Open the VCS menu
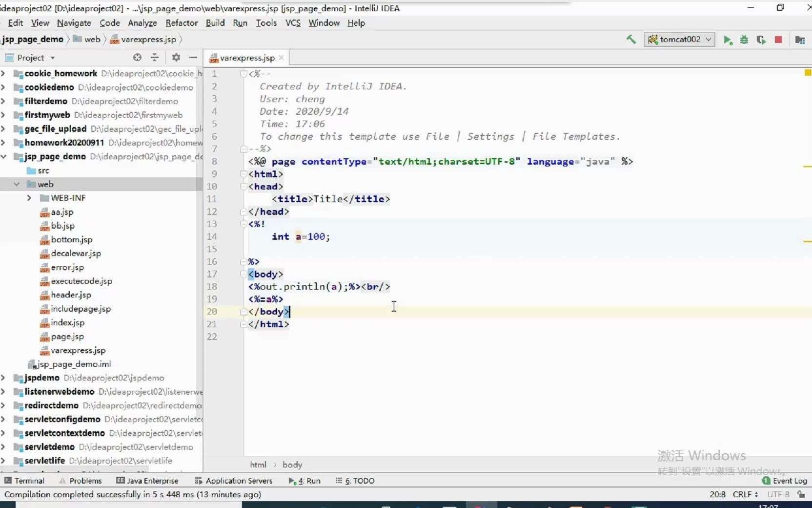The height and width of the screenshot is (508, 812). [293, 23]
